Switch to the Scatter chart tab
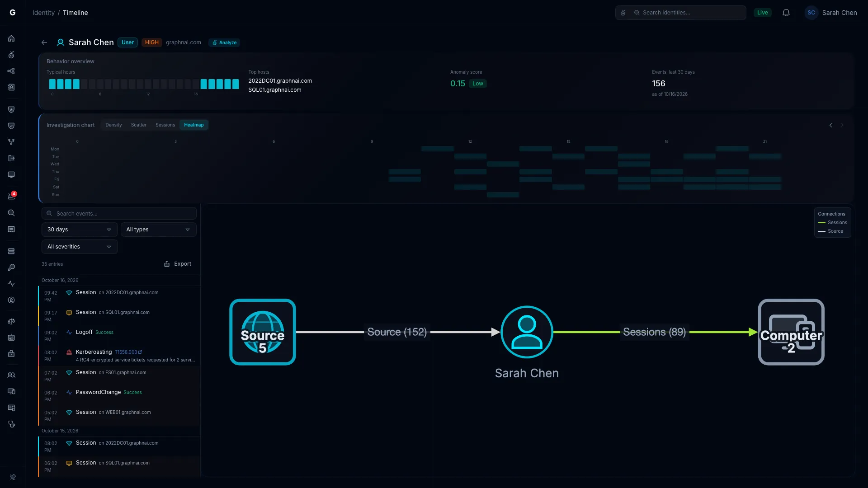This screenshot has width=868, height=488. pos(139,125)
